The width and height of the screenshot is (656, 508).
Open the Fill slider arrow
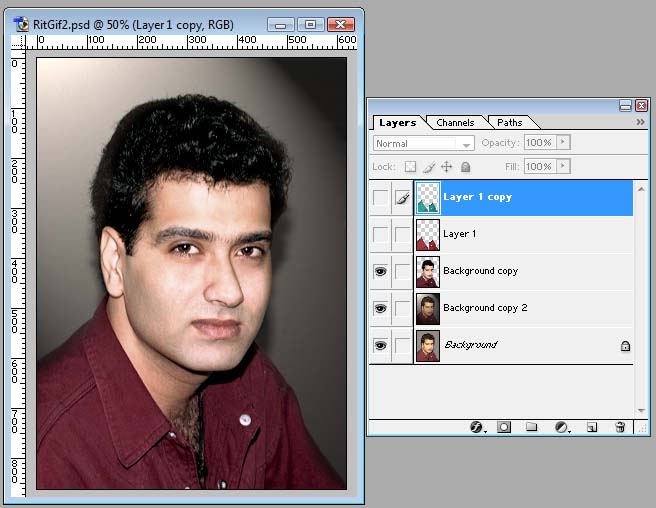(563, 166)
